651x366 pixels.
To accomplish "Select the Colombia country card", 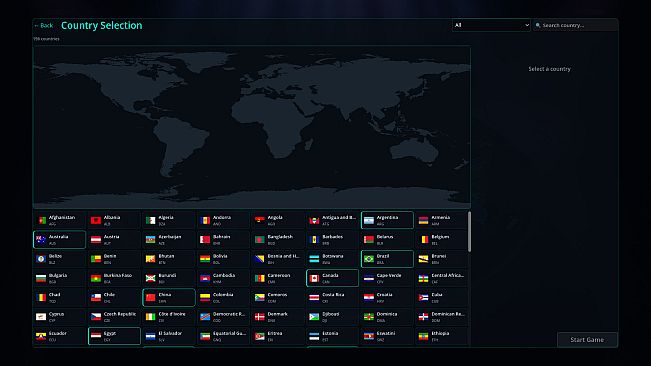I will click(x=223, y=298).
